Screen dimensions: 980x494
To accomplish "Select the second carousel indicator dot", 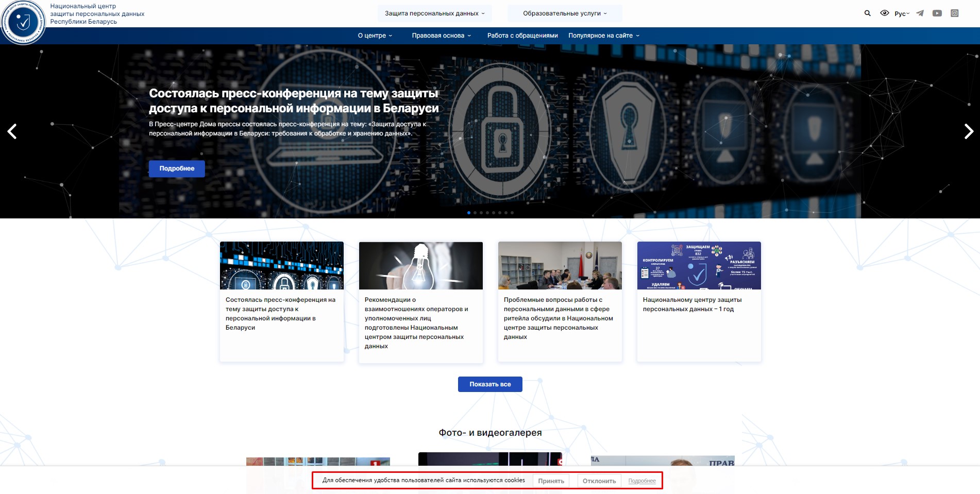I will (x=475, y=213).
